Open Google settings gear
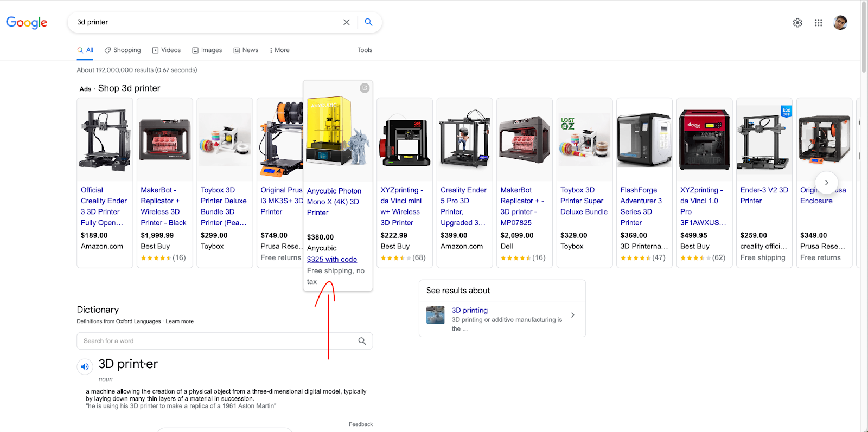Screen dimensions: 868x432 pos(797,23)
